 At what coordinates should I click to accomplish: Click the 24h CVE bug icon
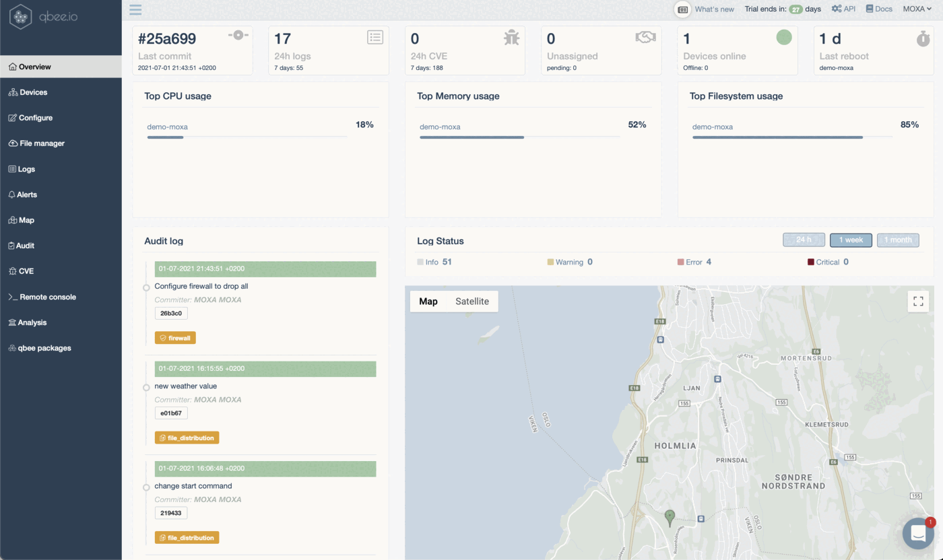point(511,38)
